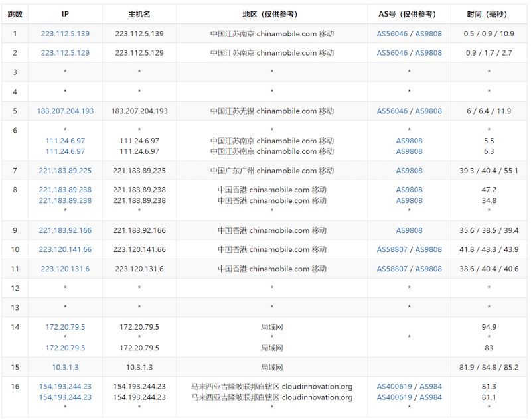Open AS9808 link in hop 9 row
The width and height of the screenshot is (531, 420).
409,230
